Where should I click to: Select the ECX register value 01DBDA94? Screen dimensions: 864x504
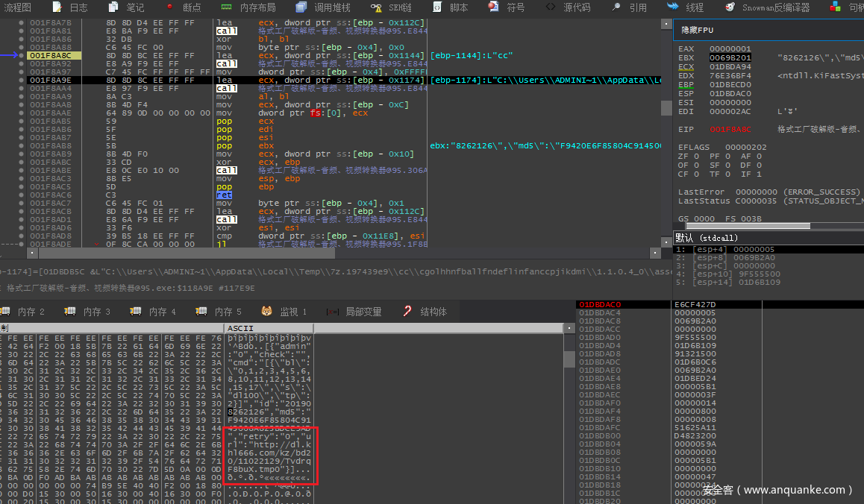pos(730,66)
